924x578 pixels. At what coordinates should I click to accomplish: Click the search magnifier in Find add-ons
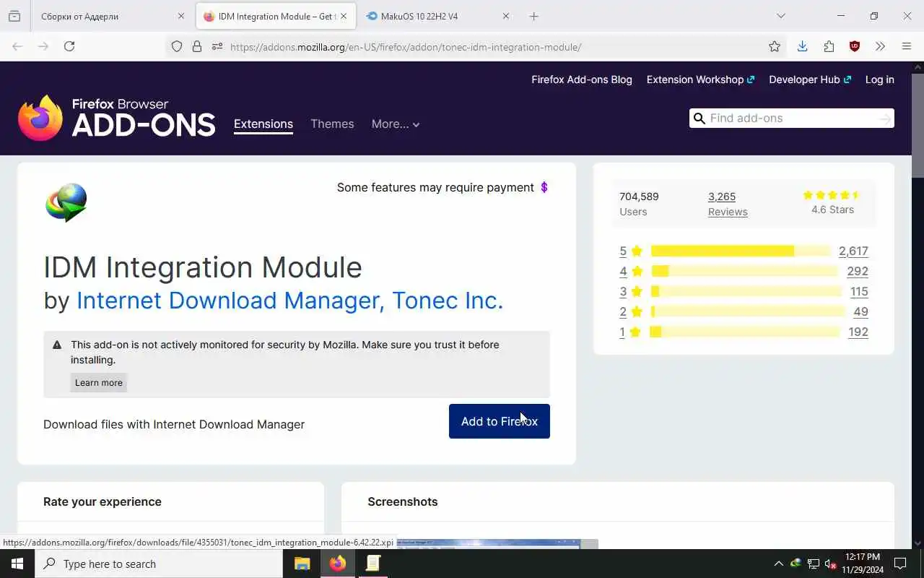(699, 118)
